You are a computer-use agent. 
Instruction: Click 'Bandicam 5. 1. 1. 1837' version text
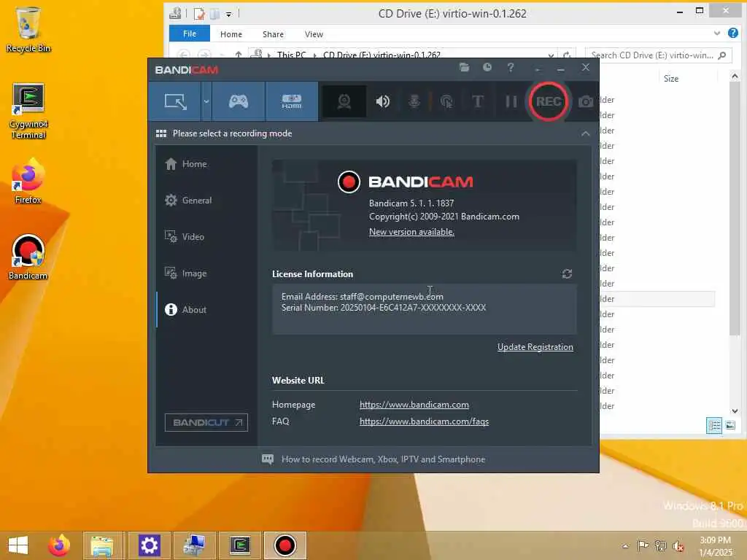(411, 203)
